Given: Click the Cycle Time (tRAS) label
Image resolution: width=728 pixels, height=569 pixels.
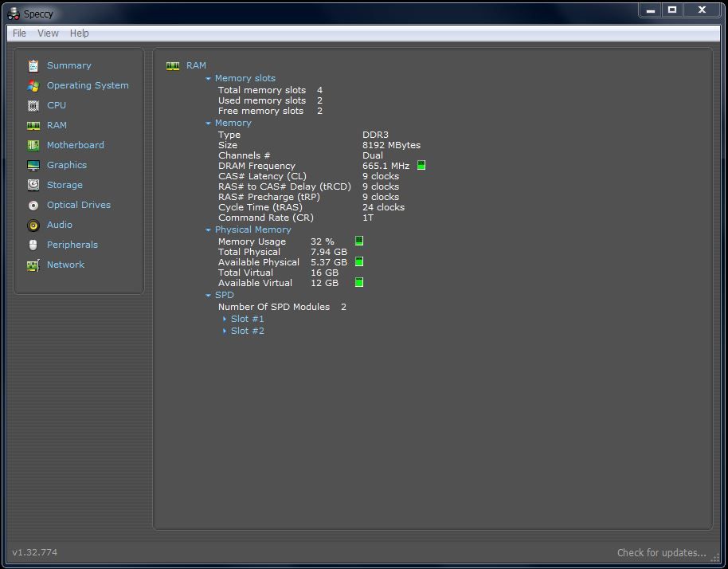Looking at the screenshot, I should [260, 208].
